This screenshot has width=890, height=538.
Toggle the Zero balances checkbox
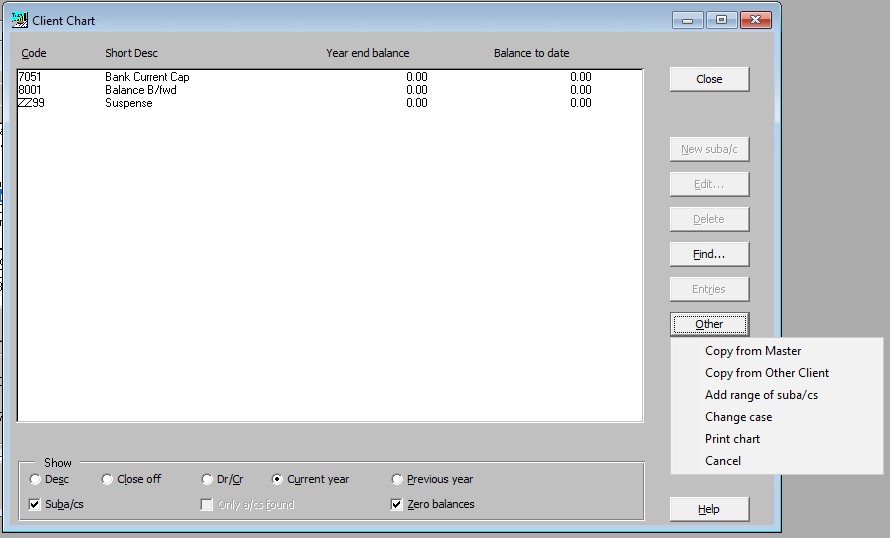point(397,504)
